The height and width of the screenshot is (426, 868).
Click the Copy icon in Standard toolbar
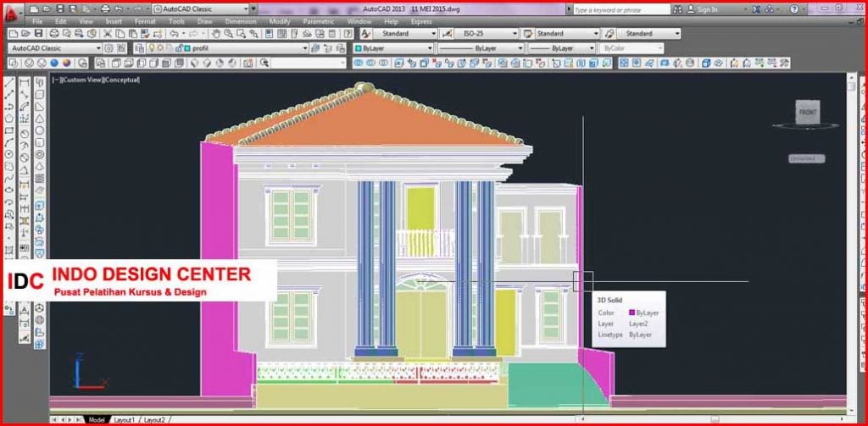click(120, 34)
